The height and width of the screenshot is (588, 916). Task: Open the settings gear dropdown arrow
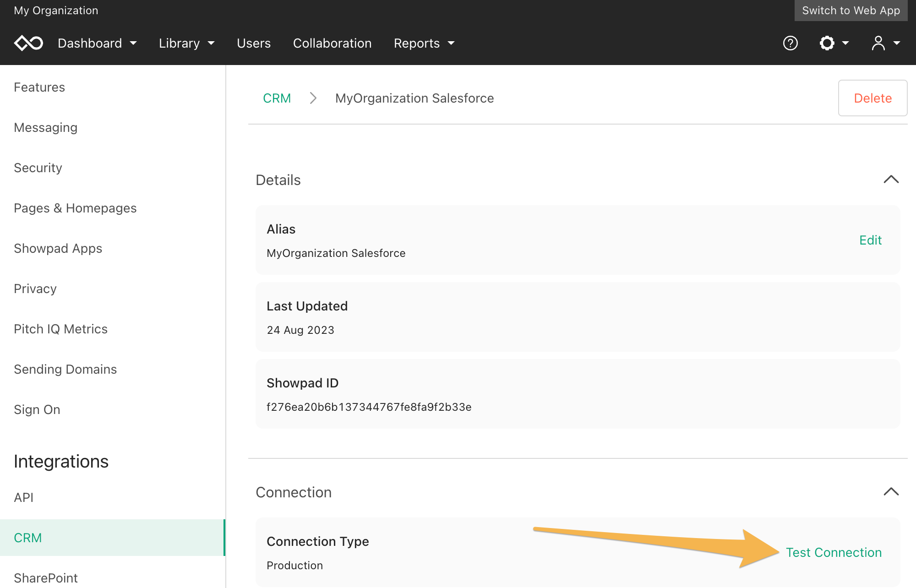845,43
